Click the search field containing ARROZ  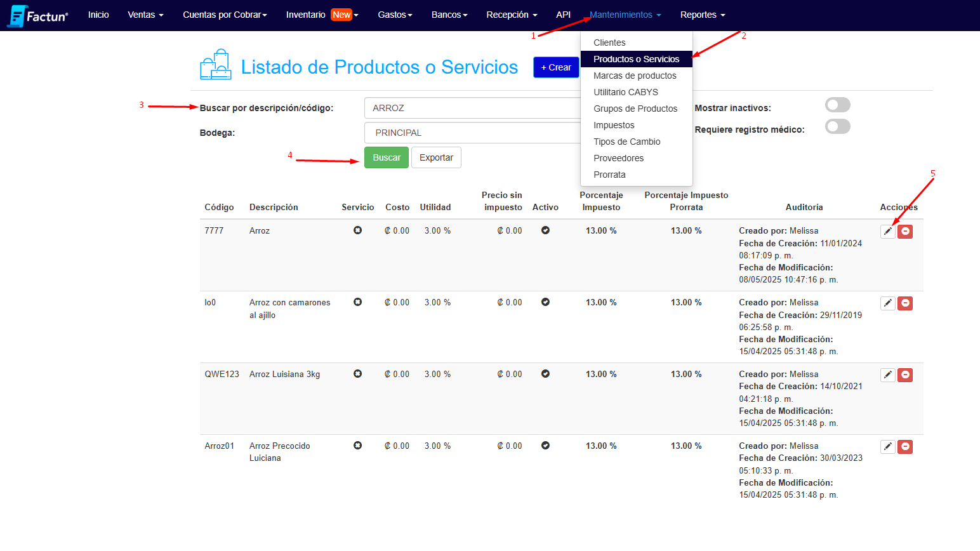point(473,108)
